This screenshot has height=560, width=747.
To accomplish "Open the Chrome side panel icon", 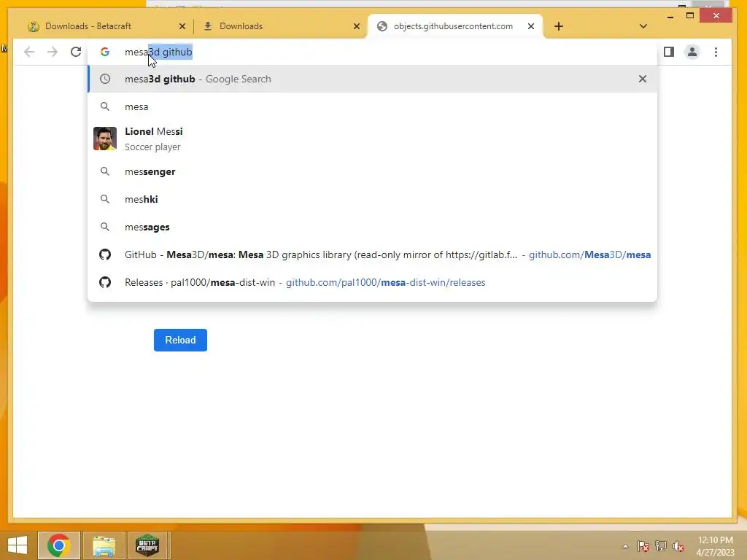I will (669, 52).
